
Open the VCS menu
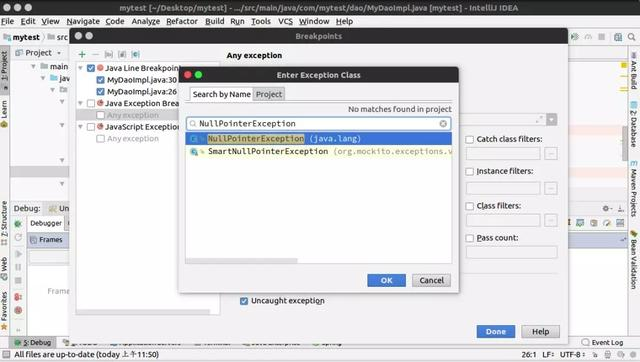[285, 21]
